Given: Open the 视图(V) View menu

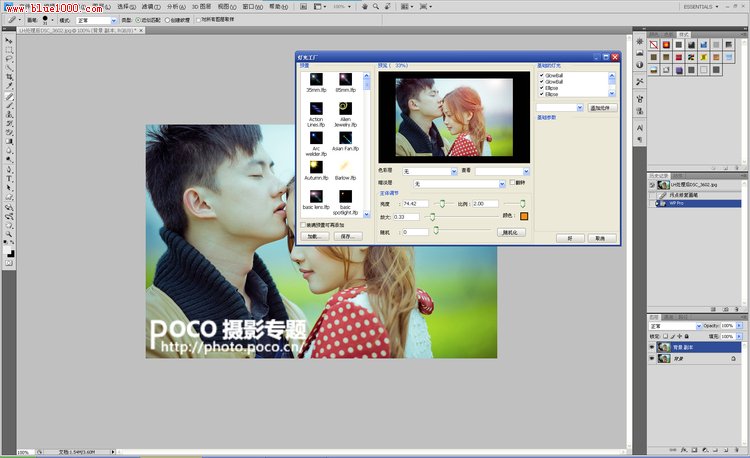Looking at the screenshot, I should pos(227,7).
